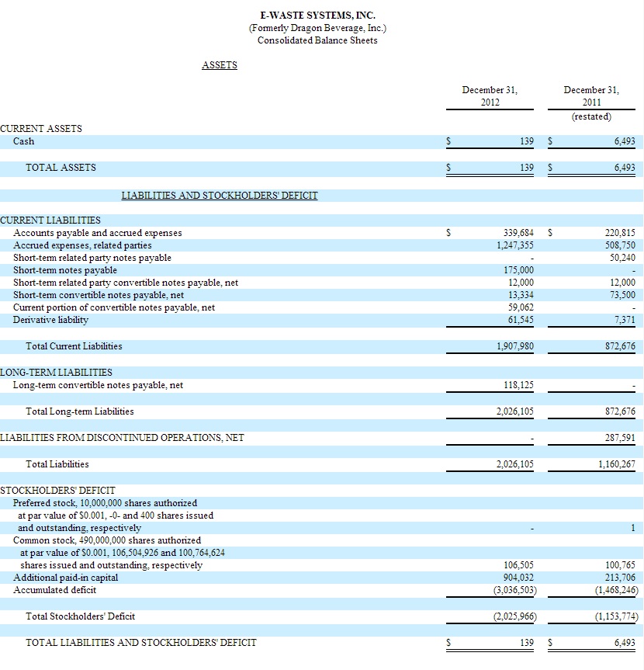Click the "E-WASTE SYSTEMS, INC." title
Image resolution: width=644 pixels, height=670 pixels.
[317, 16]
